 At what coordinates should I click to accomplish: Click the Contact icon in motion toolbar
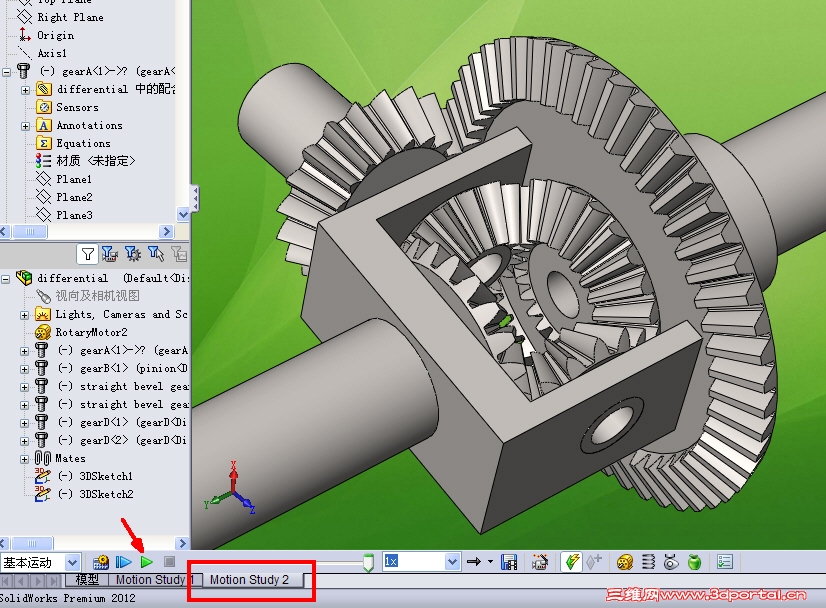point(671,562)
